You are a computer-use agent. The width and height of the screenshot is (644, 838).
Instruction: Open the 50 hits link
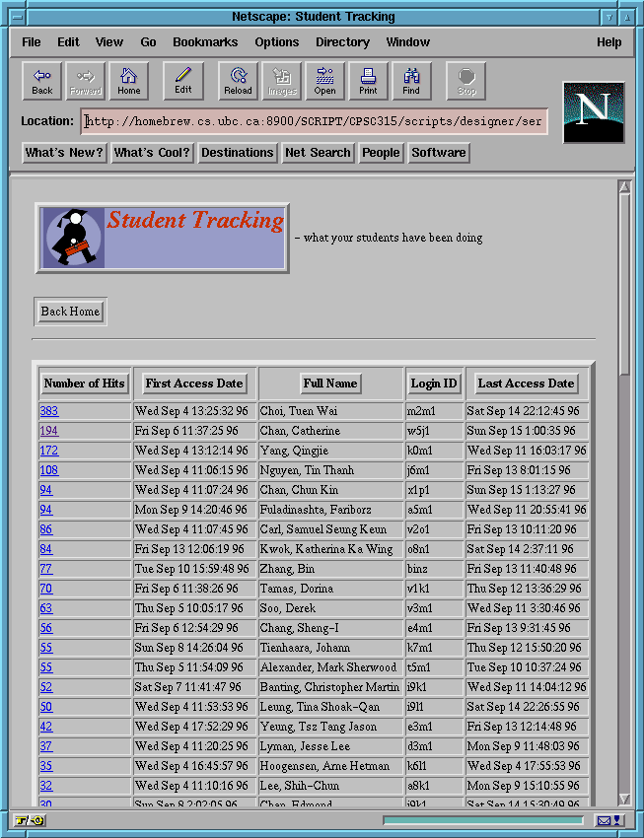tap(46, 707)
